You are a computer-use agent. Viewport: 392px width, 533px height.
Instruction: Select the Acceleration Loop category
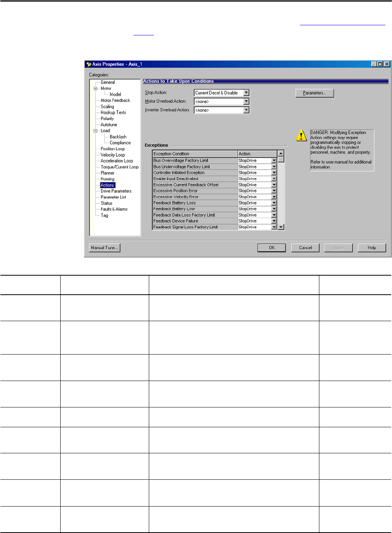pyautogui.click(x=117, y=161)
